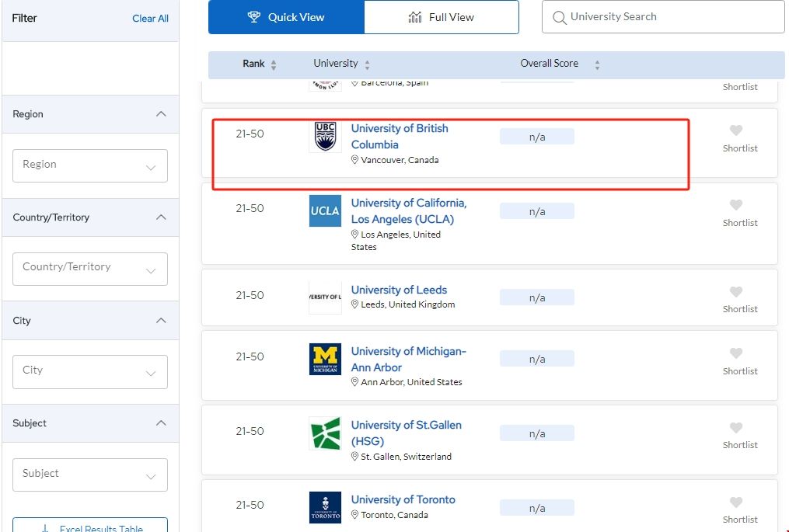Screen dimensions: 789x532
Task: Click the University of St.Gallen logo
Action: tap(325, 433)
